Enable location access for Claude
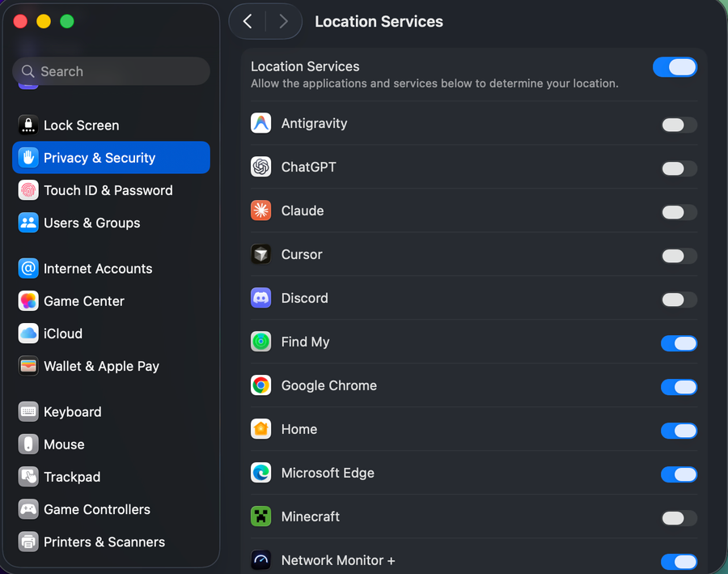The width and height of the screenshot is (728, 574). [x=679, y=212]
